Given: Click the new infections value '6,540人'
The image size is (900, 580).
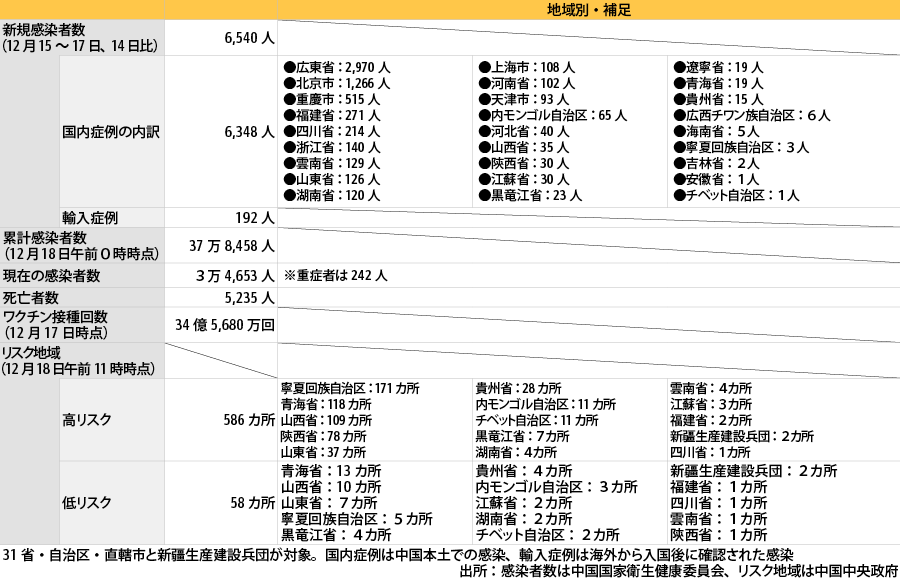Looking at the screenshot, I should [x=249, y=38].
